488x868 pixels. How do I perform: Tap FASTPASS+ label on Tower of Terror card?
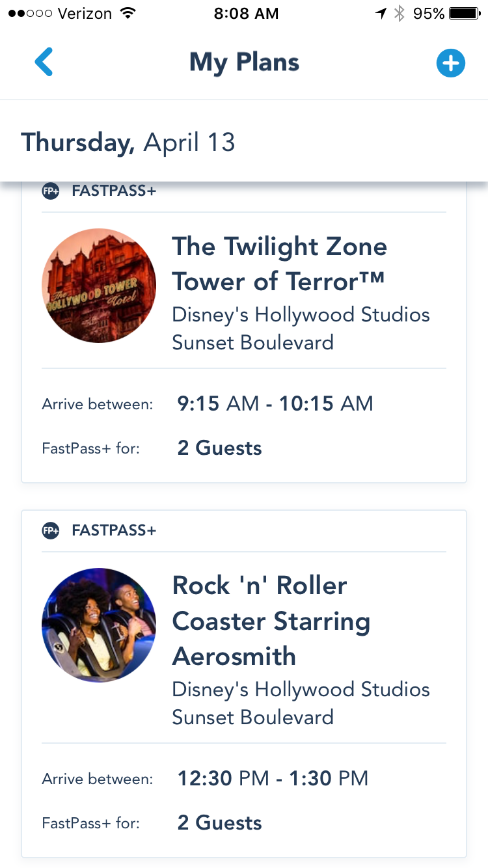[x=114, y=191]
